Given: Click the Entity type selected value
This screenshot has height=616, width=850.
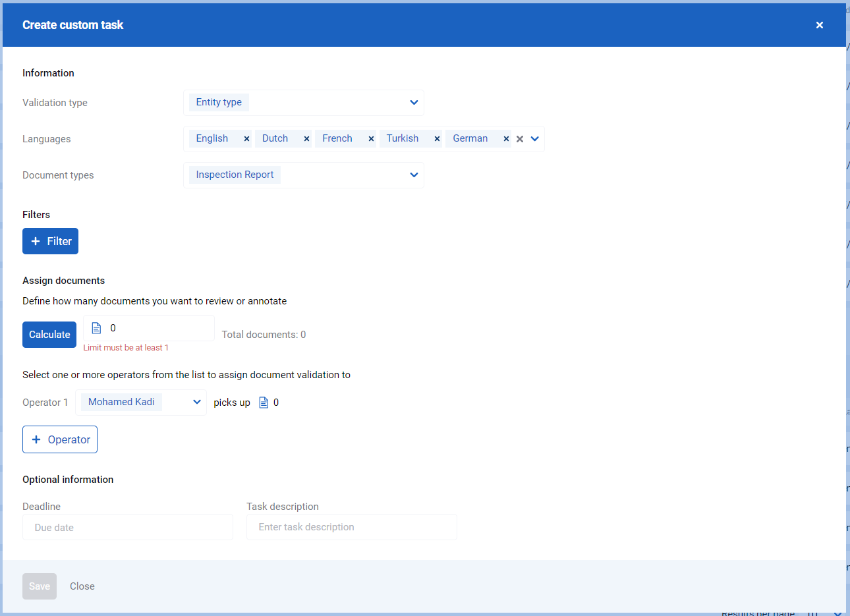Looking at the screenshot, I should tap(219, 102).
